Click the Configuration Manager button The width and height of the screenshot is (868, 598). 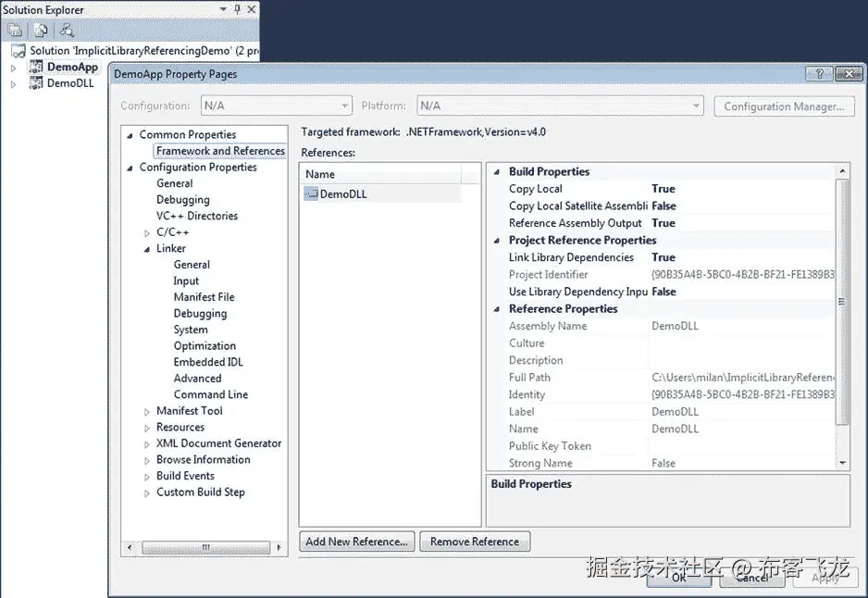(x=783, y=106)
